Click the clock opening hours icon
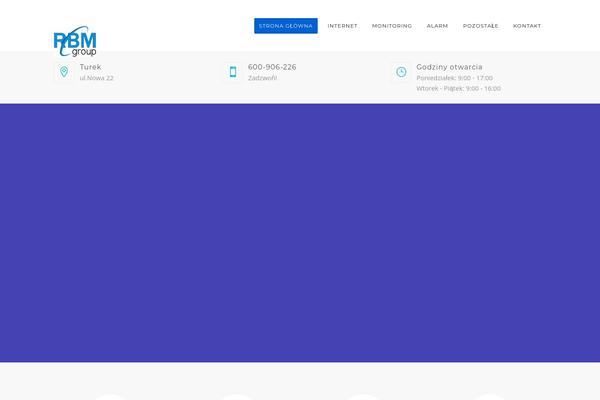 (x=401, y=72)
